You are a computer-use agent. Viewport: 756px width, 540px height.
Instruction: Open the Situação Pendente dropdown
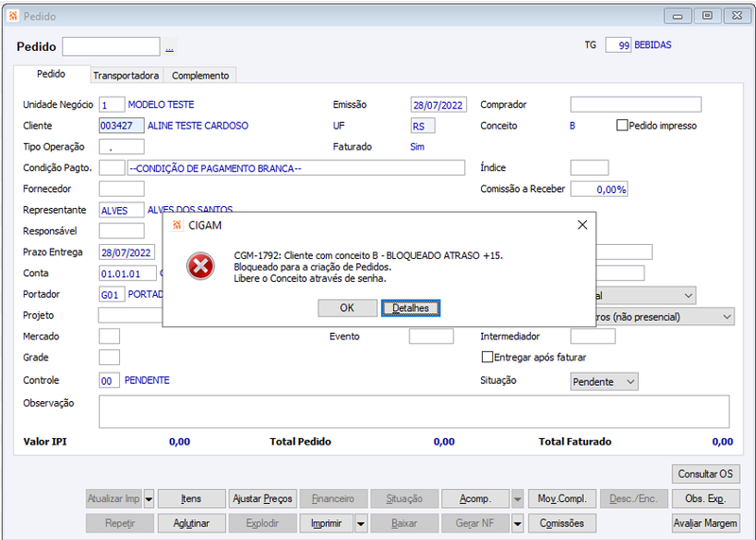(604, 382)
